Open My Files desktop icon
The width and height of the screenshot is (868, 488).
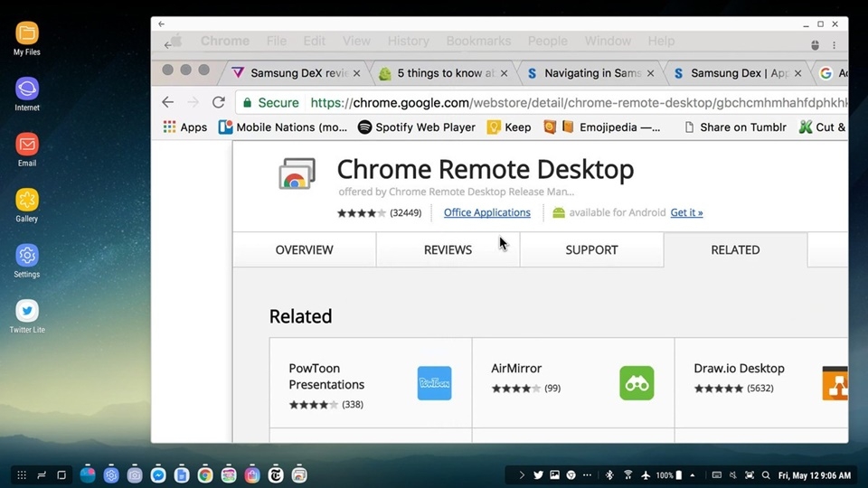coord(26,38)
